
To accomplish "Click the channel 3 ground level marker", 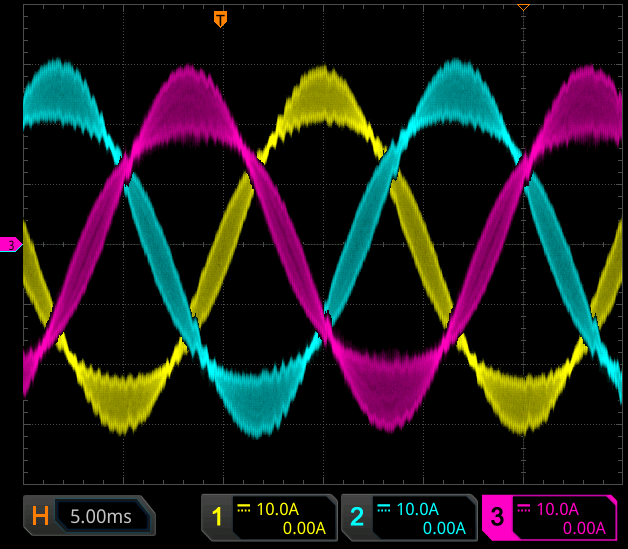I will pos(11,244).
